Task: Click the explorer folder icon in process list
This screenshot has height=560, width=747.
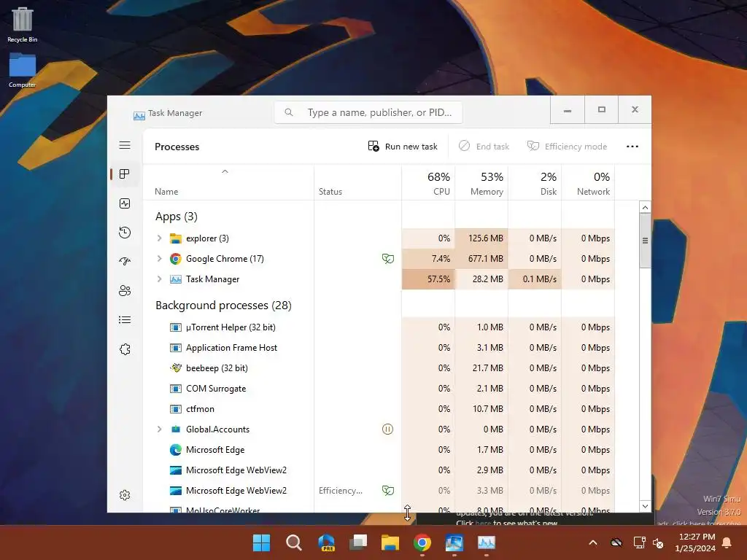Action: [x=176, y=238]
